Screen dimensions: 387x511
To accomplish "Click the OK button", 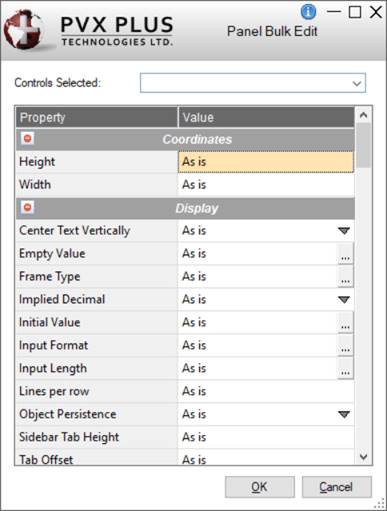I will (260, 487).
